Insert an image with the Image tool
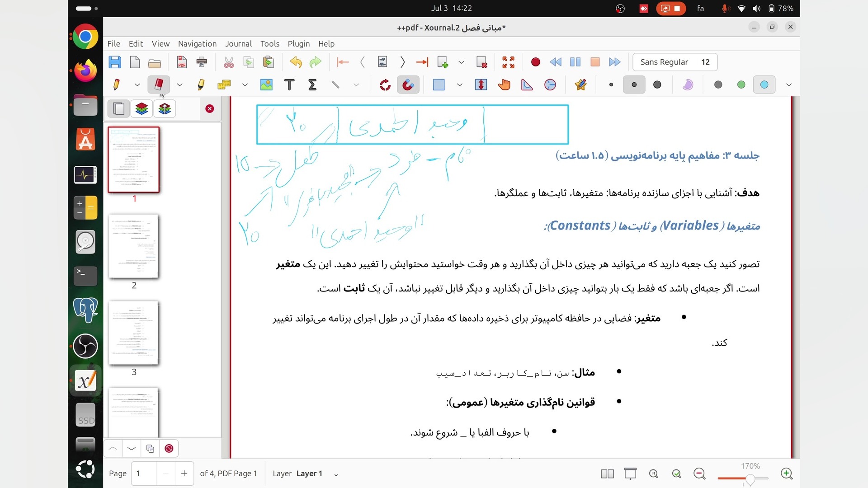Image resolution: width=868 pixels, height=488 pixels. 266,84
